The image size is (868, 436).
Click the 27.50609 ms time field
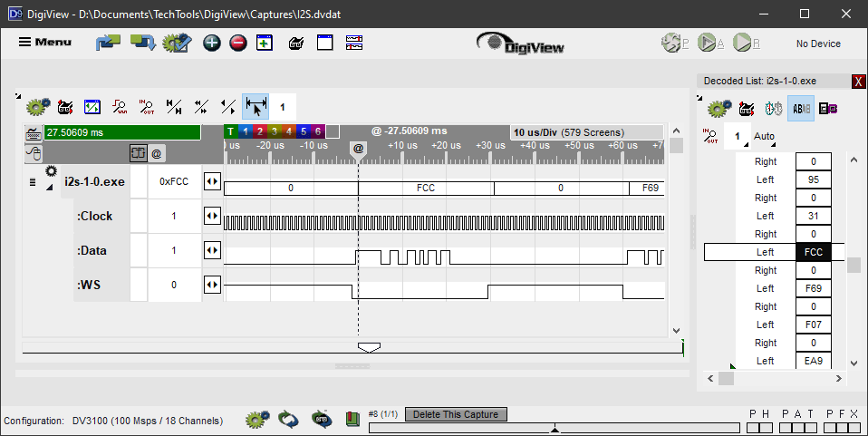[121, 132]
